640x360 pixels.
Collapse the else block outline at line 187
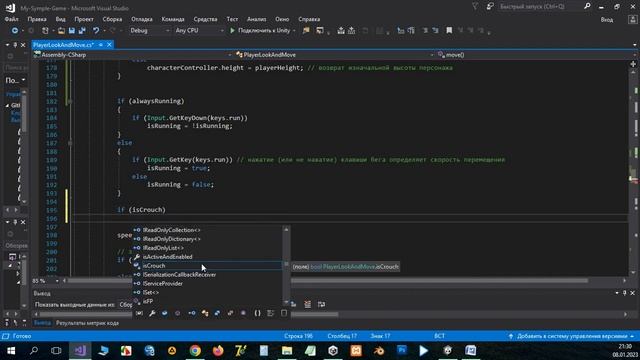pos(70,143)
